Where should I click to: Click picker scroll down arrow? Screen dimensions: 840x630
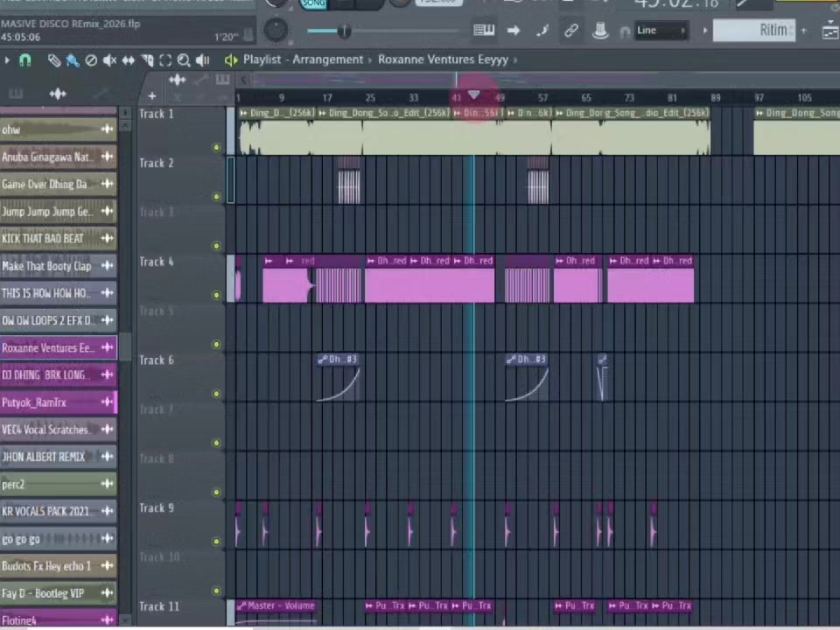pyautogui.click(x=125, y=619)
